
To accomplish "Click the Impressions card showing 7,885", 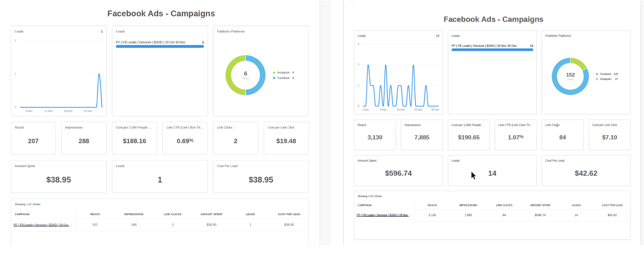I will pyautogui.click(x=422, y=135).
